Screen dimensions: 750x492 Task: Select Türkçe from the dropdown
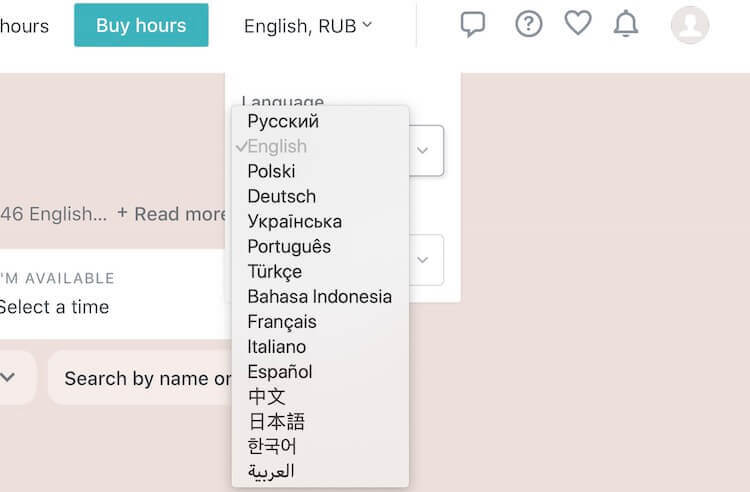274,271
